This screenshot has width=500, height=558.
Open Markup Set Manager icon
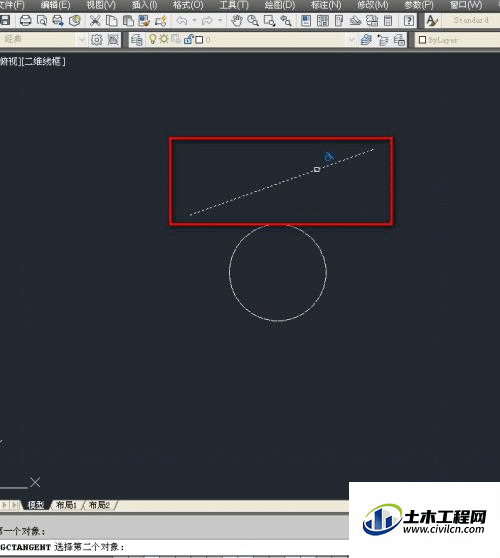[x=372, y=20]
